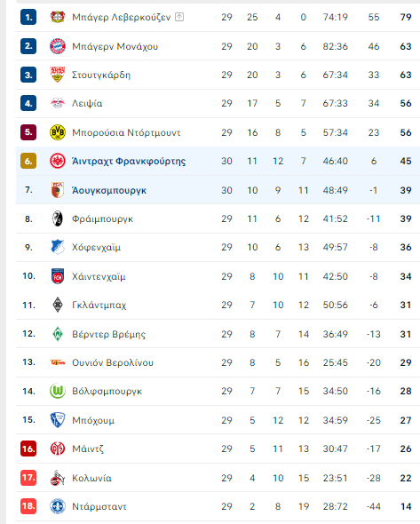420x524 pixels.
Task: Click the rank 18 red relegation badge
Action: coord(28,506)
